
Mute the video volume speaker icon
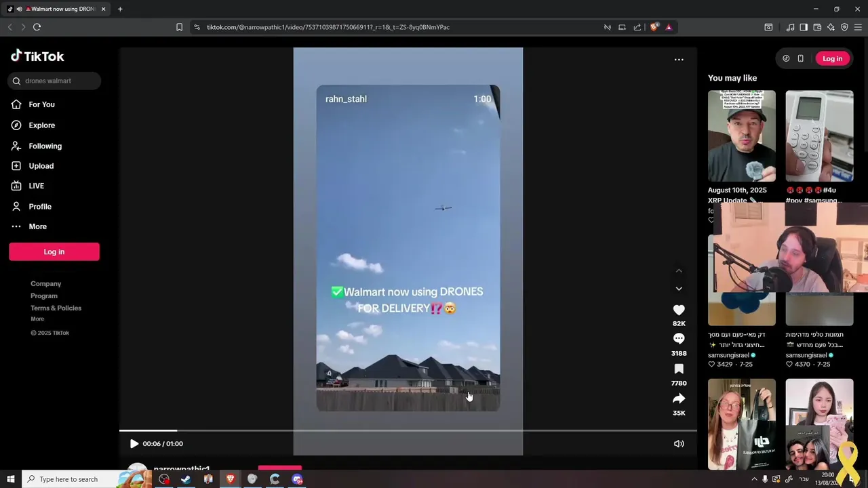point(679,444)
